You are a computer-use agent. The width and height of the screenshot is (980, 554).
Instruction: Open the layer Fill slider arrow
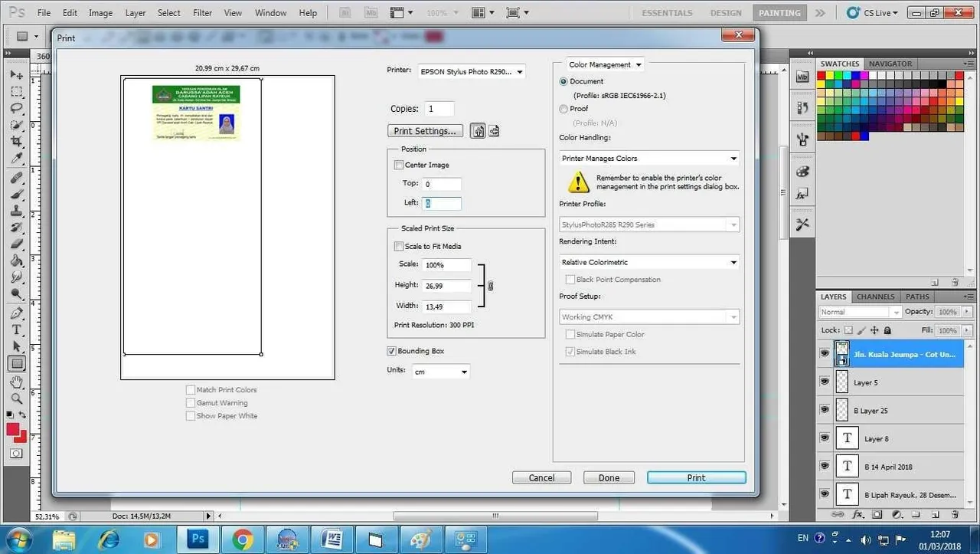[968, 330]
